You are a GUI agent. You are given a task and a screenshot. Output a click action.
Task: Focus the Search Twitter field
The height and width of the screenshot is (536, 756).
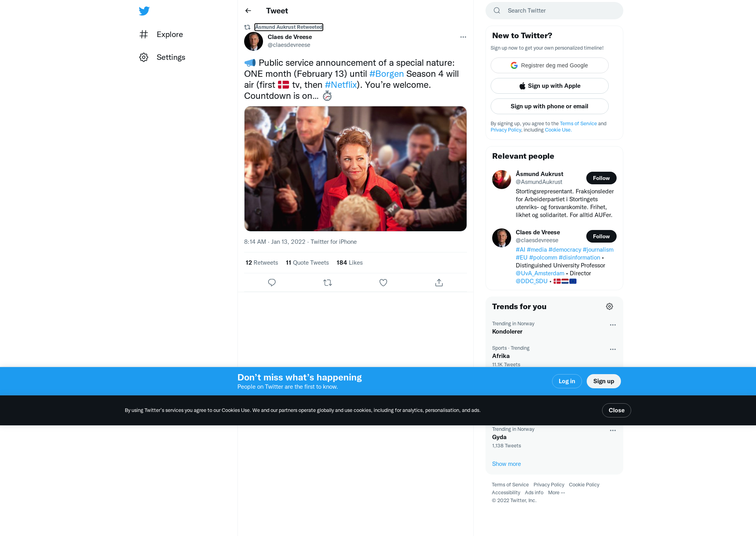click(554, 11)
